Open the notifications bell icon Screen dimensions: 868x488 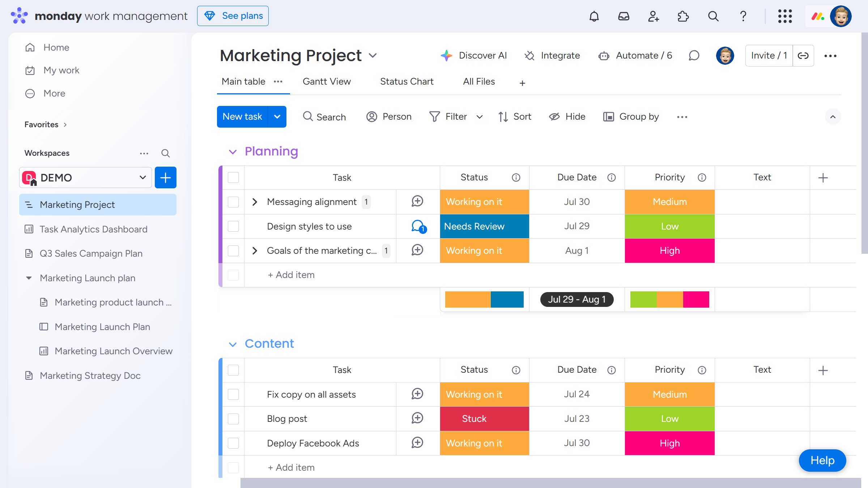pos(594,16)
